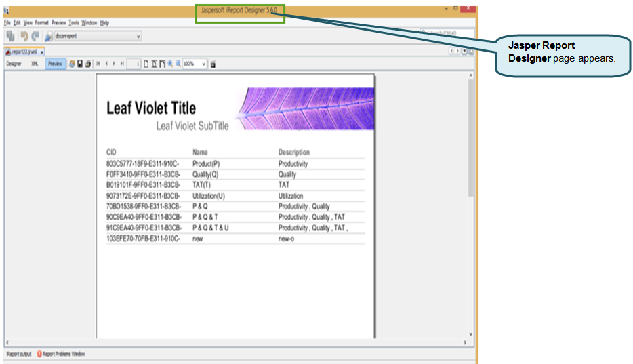Open the 100% zoom level dropdown

point(203,64)
